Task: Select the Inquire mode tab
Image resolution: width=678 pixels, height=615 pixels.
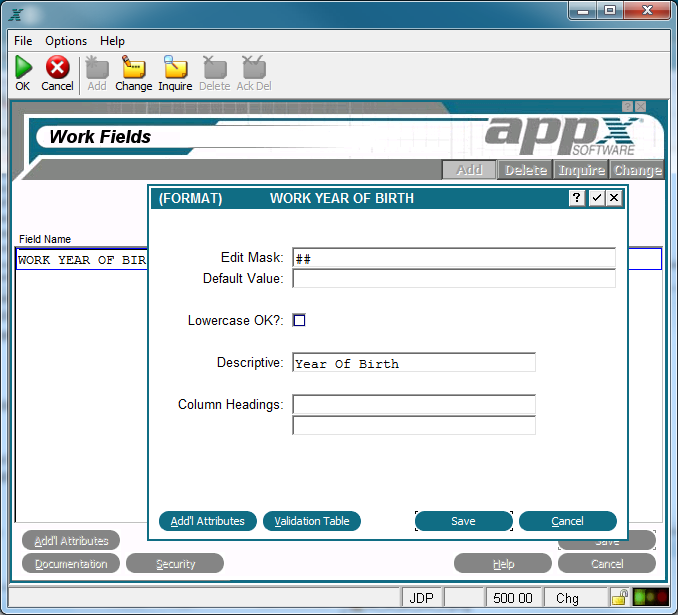Action: (581, 170)
